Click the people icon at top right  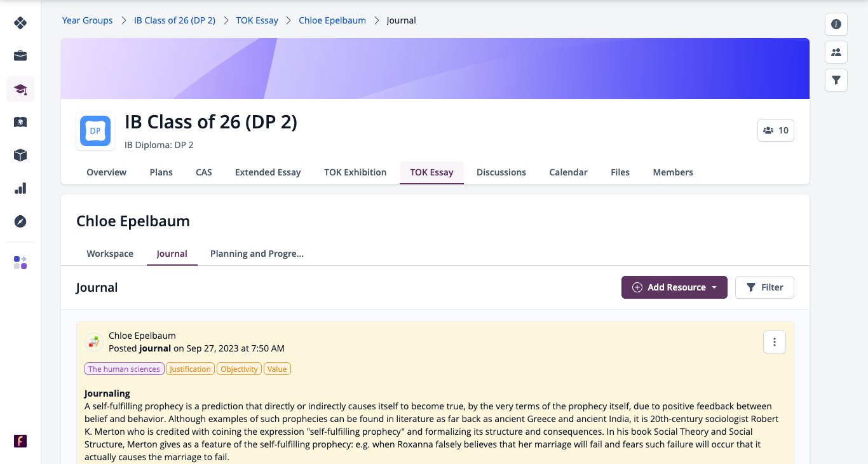pos(836,52)
